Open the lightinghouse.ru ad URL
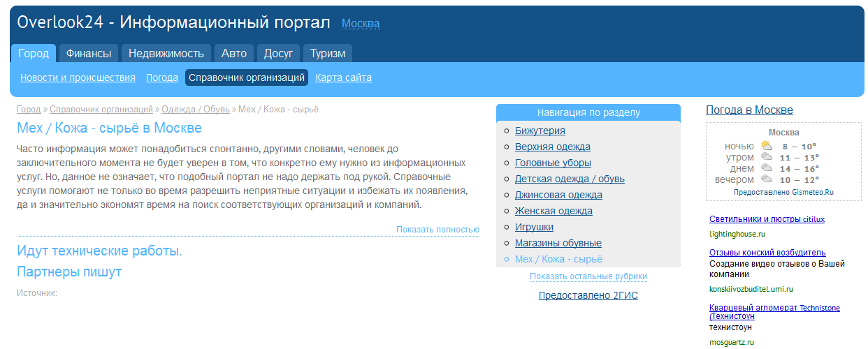868x349 pixels. click(x=737, y=234)
